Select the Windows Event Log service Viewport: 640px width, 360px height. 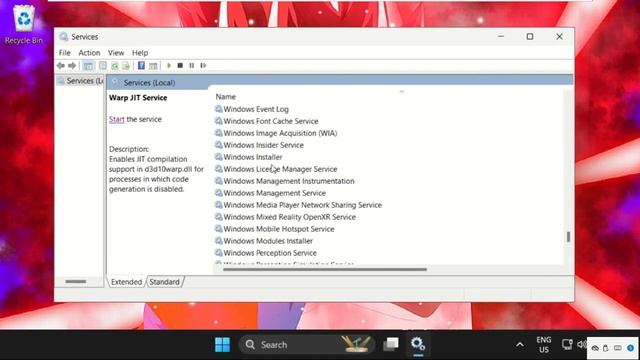(x=251, y=109)
